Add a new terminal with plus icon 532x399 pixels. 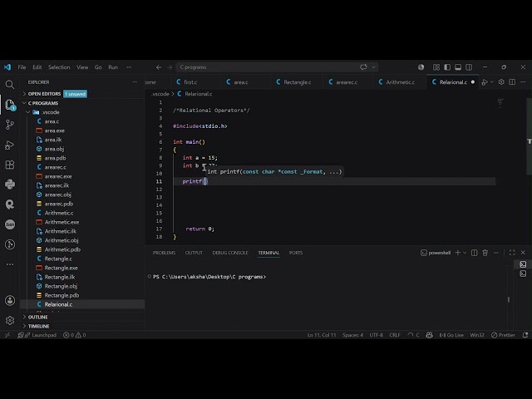coord(458,253)
